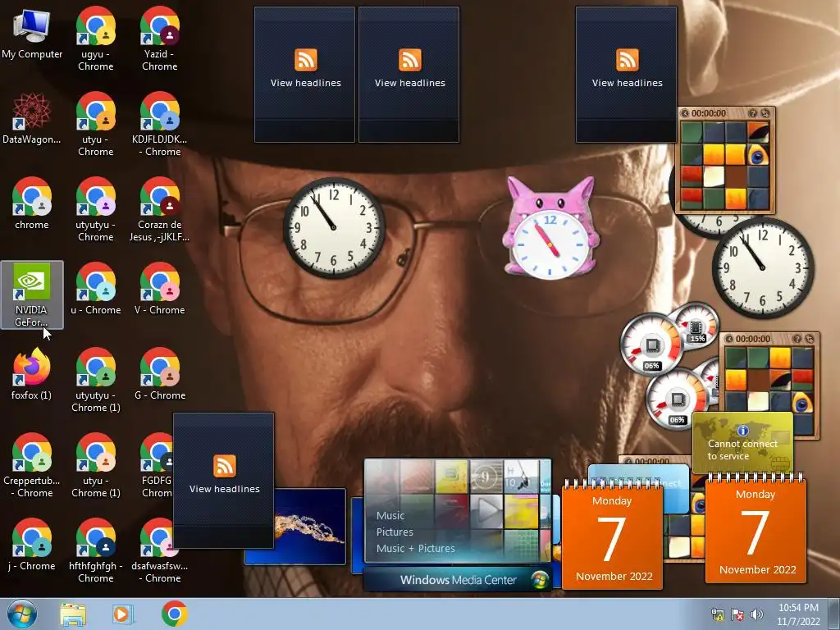Click the pink cat clock gadget

point(550,230)
